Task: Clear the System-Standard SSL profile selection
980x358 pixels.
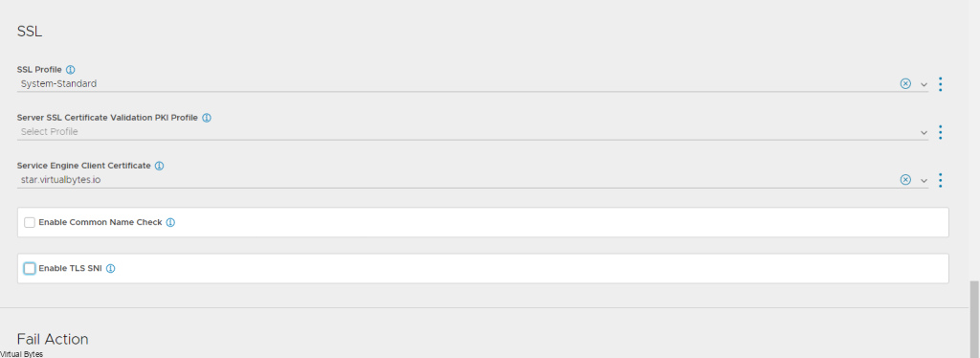Action: coord(905,83)
